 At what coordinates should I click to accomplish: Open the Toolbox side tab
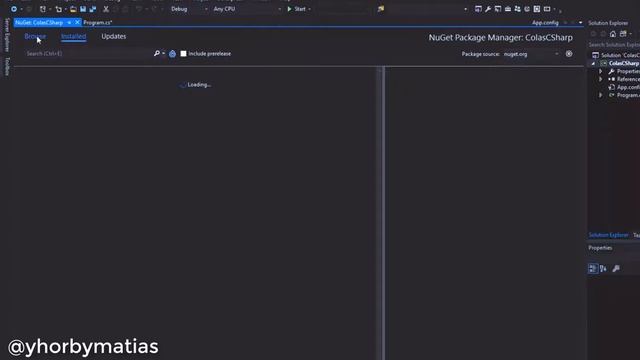(7, 66)
